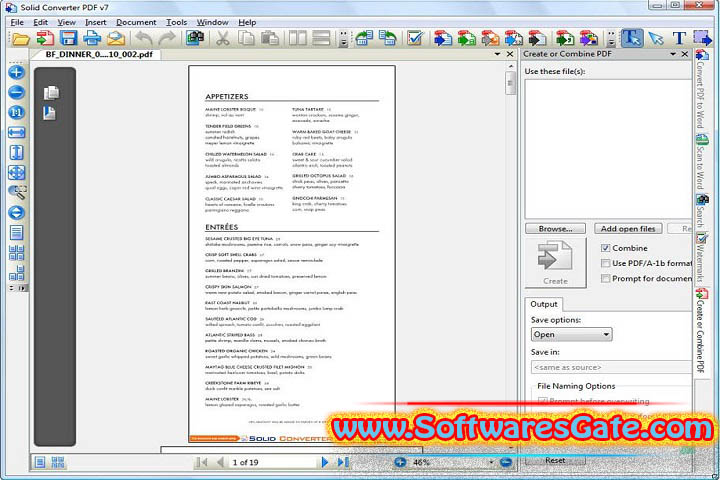Click the Copy pages icon

[247, 39]
